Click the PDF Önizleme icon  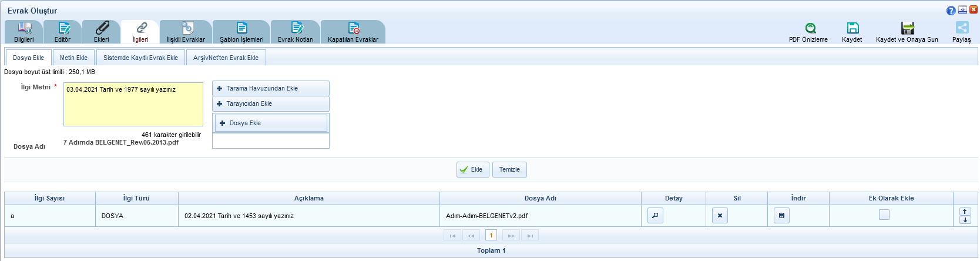pos(810,28)
